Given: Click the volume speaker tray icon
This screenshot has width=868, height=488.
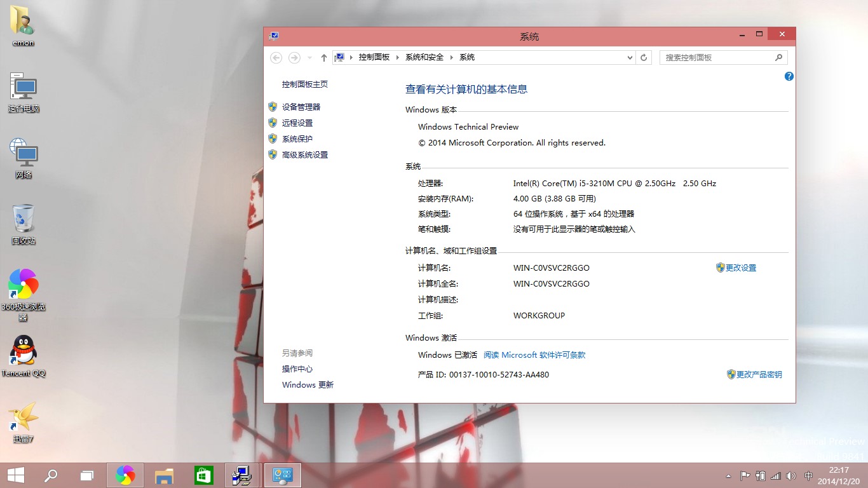Looking at the screenshot, I should click(x=791, y=476).
